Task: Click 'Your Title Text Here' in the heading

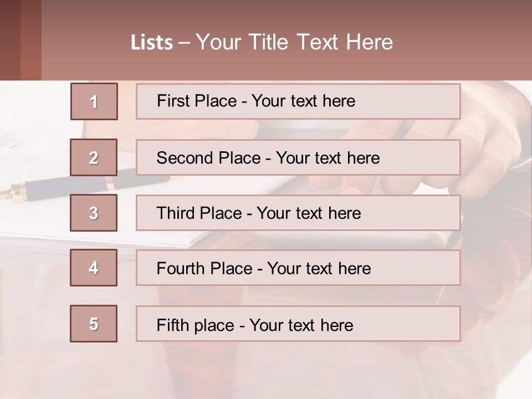Action: 294,43
